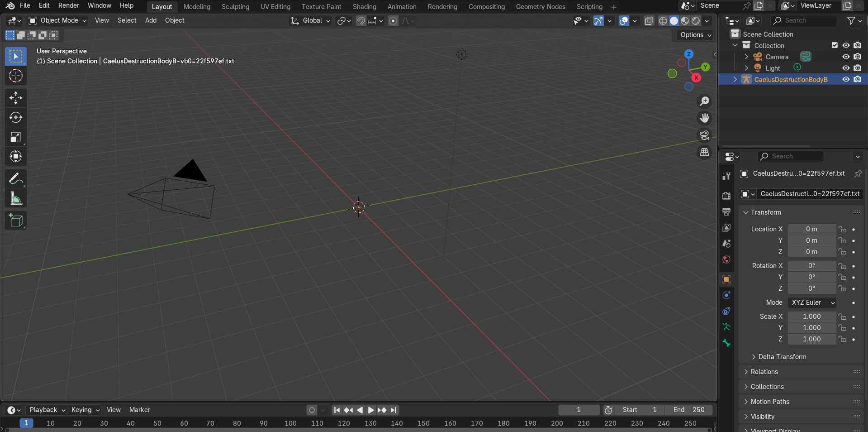Open the Global transform orientation dropdown
Image resolution: width=868 pixels, height=432 pixels.
(310, 21)
